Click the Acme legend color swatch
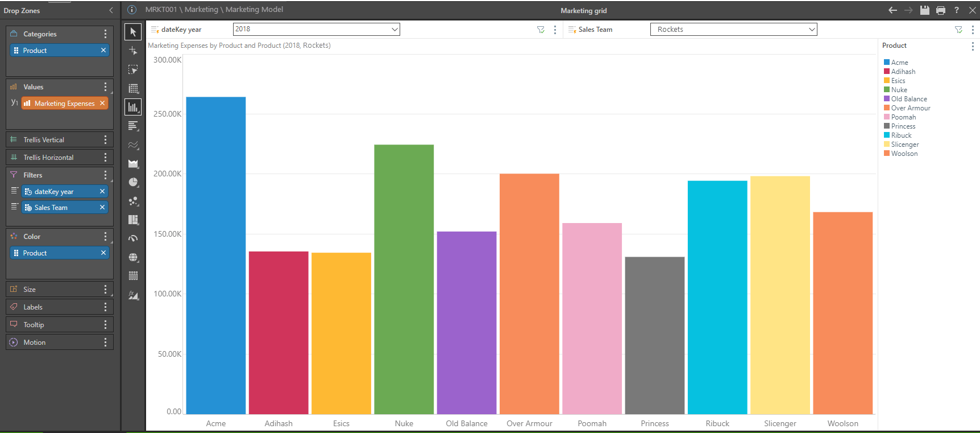The image size is (980, 433). [887, 63]
